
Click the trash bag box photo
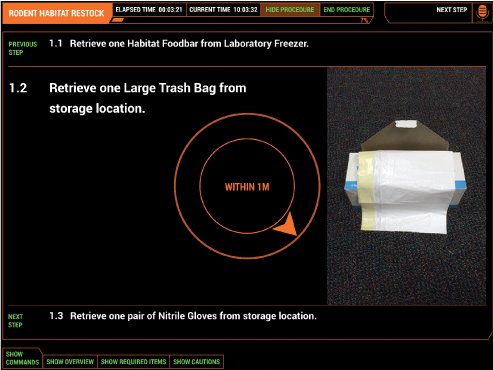pos(406,186)
